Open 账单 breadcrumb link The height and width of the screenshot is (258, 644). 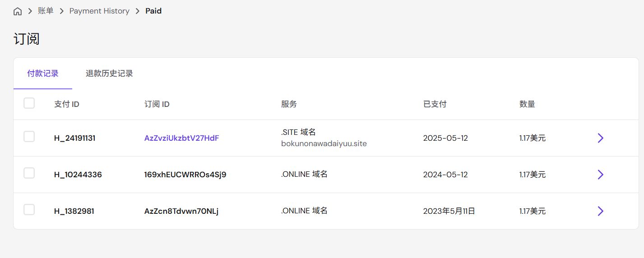[46, 11]
